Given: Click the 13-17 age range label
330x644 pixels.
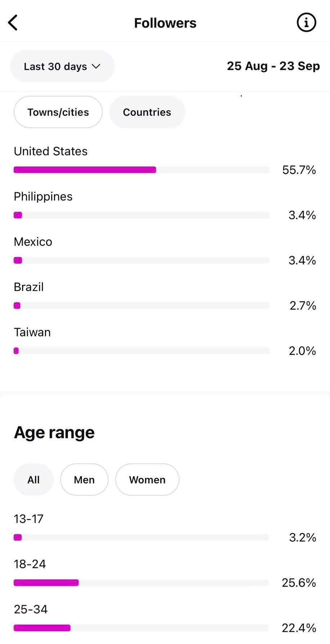Looking at the screenshot, I should pos(28,519).
